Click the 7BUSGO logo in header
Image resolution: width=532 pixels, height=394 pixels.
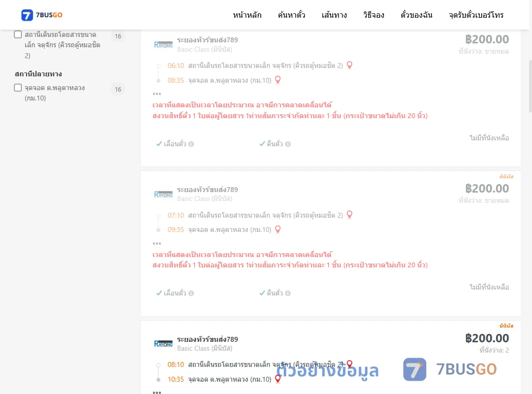pos(42,15)
